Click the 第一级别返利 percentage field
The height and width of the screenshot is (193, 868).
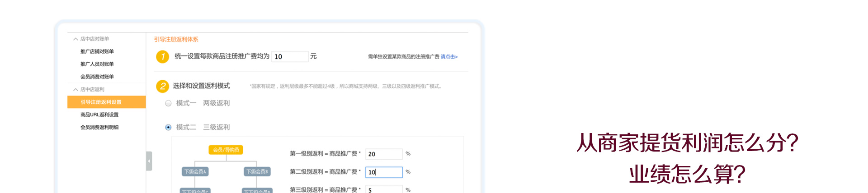(x=384, y=154)
